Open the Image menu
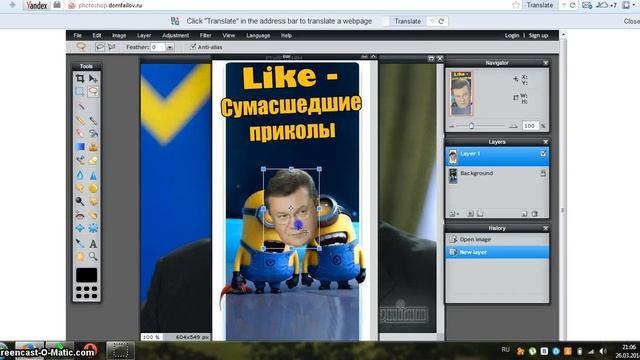The height and width of the screenshot is (360, 640). pyautogui.click(x=119, y=36)
